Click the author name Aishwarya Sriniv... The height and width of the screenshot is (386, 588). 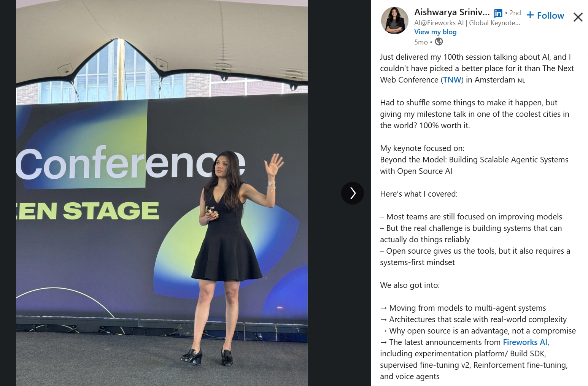pyautogui.click(x=452, y=12)
